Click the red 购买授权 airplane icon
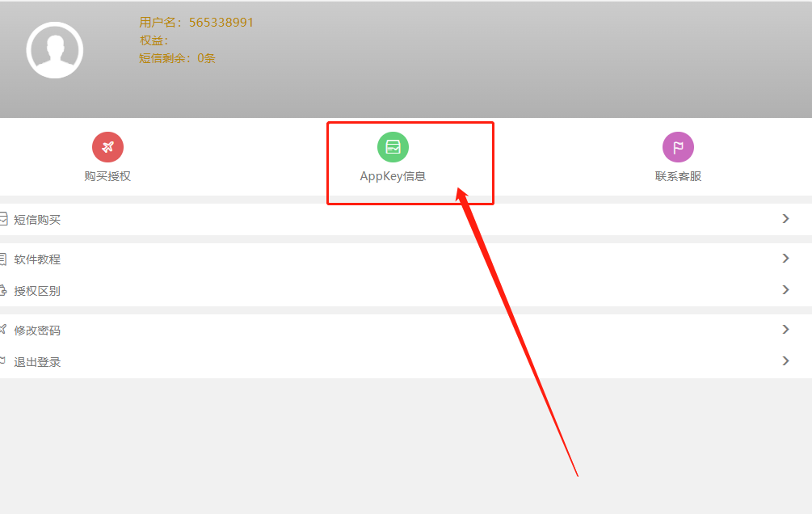This screenshot has height=514, width=812. tap(107, 147)
